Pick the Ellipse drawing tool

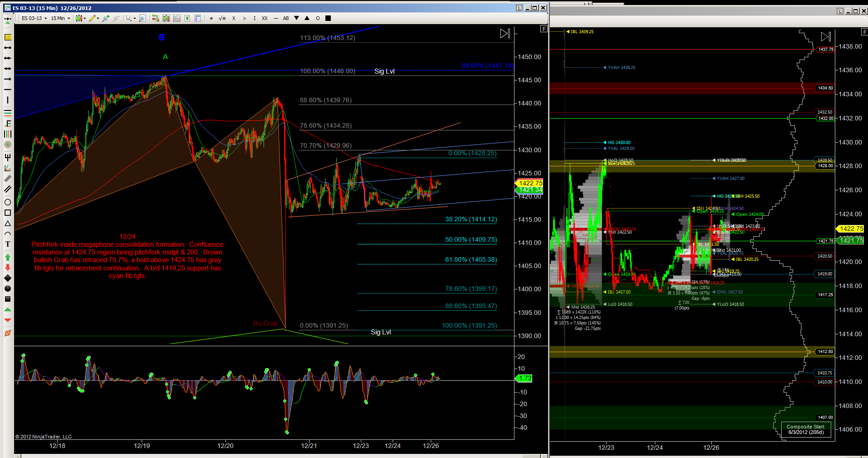[x=8, y=202]
